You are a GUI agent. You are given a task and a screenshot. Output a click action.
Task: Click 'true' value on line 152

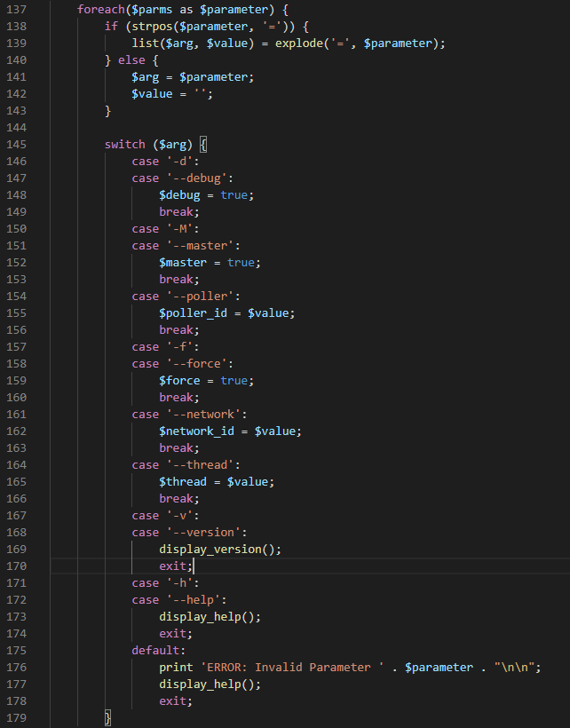click(241, 263)
